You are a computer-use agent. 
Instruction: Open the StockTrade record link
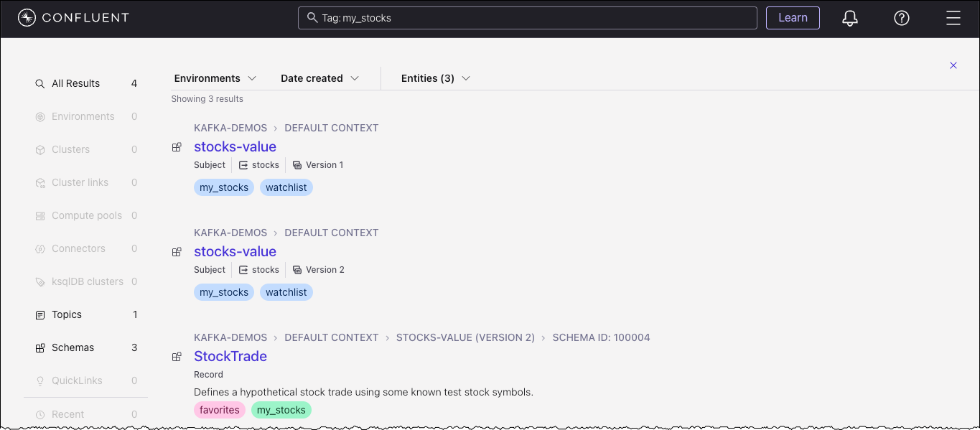(230, 356)
